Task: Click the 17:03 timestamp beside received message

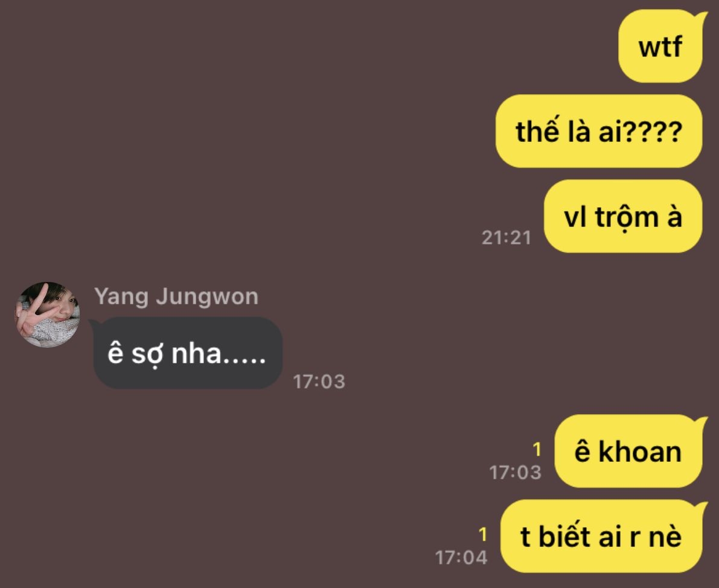Action: (x=319, y=382)
